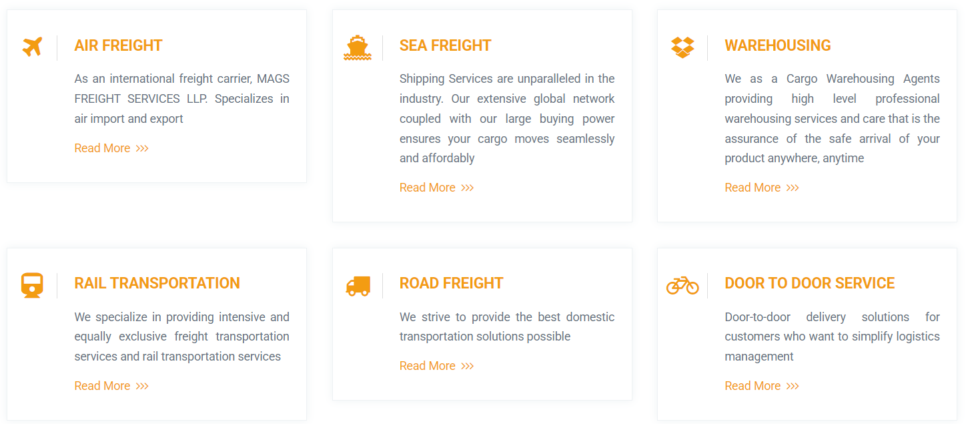Open the WAREHOUSING heading
This screenshot has height=424, width=980.
pyautogui.click(x=778, y=45)
